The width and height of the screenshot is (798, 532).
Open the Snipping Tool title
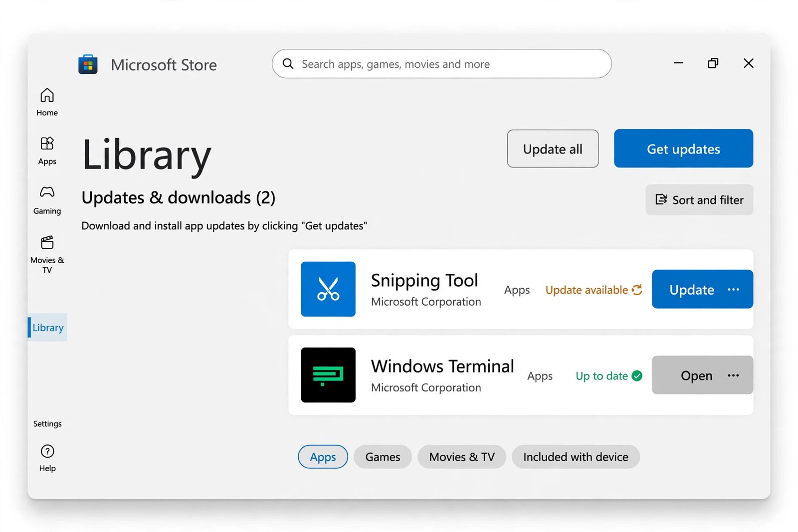click(x=424, y=280)
